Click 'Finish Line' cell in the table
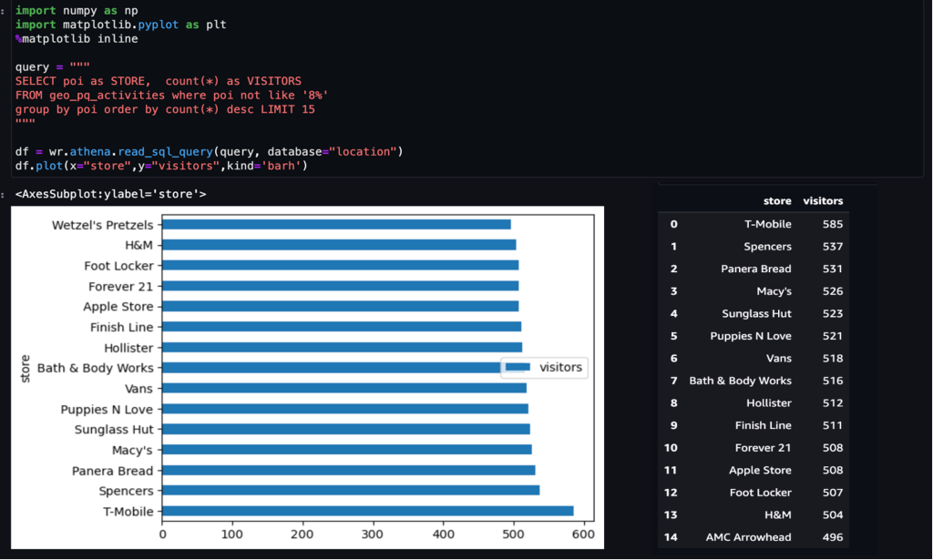 pyautogui.click(x=764, y=425)
